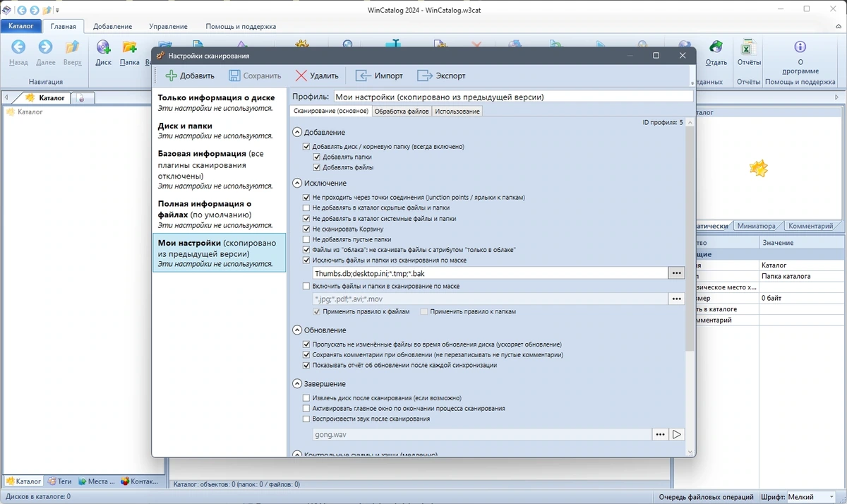847x504 pixels.
Task: Collapse the ribbon with the small arrow
Action: pyautogui.click(x=838, y=26)
